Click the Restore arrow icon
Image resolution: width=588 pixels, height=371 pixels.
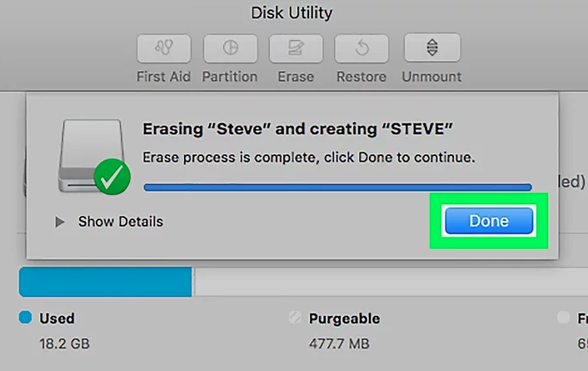coord(361,48)
